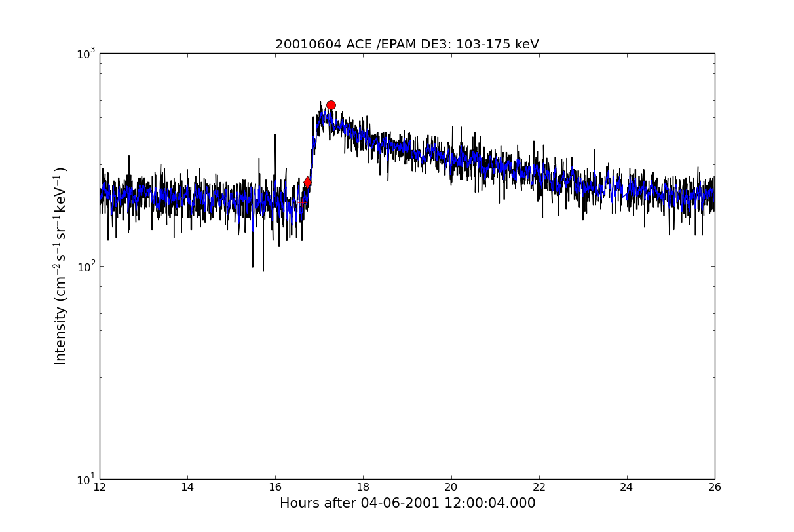
Task: Click the y-axis tick label 10^1
Action: click(86, 478)
